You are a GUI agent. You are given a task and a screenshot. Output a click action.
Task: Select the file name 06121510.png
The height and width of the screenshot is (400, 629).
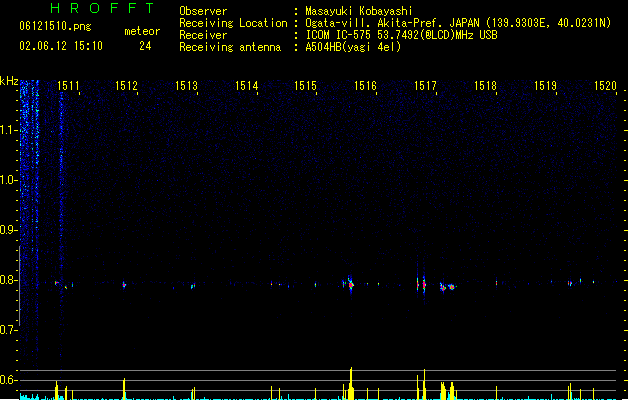(55, 26)
